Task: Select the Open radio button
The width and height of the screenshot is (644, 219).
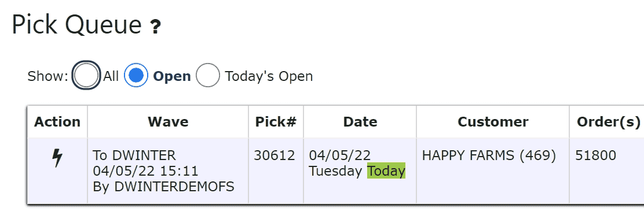Action: (x=136, y=76)
